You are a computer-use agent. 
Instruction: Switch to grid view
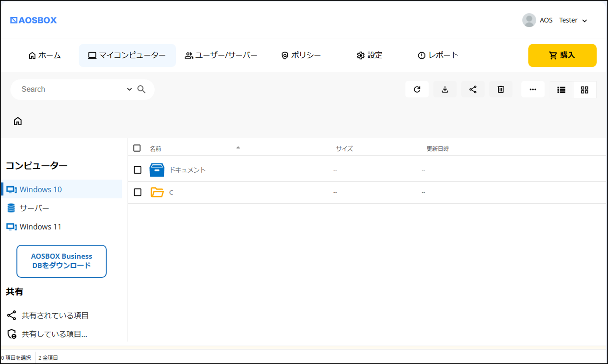pyautogui.click(x=584, y=90)
